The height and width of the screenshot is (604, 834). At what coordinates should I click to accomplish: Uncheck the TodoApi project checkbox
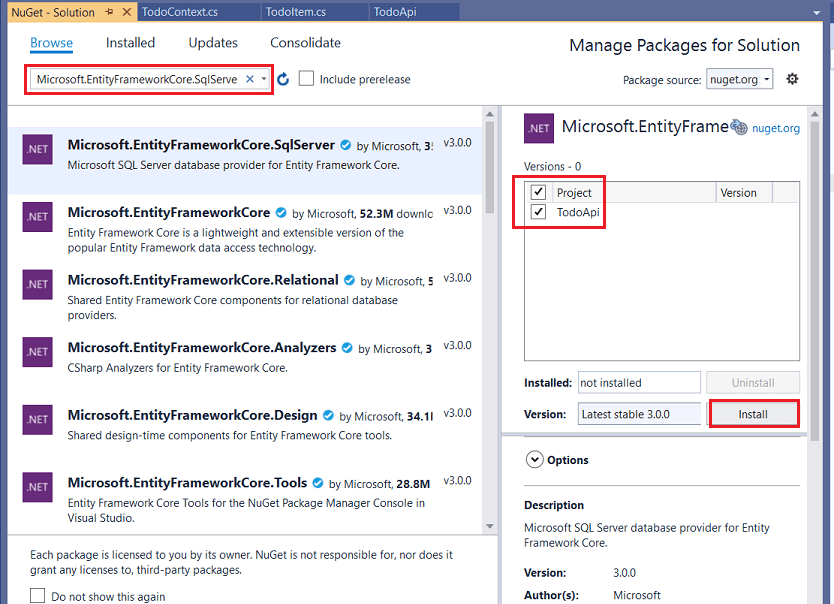tap(538, 212)
